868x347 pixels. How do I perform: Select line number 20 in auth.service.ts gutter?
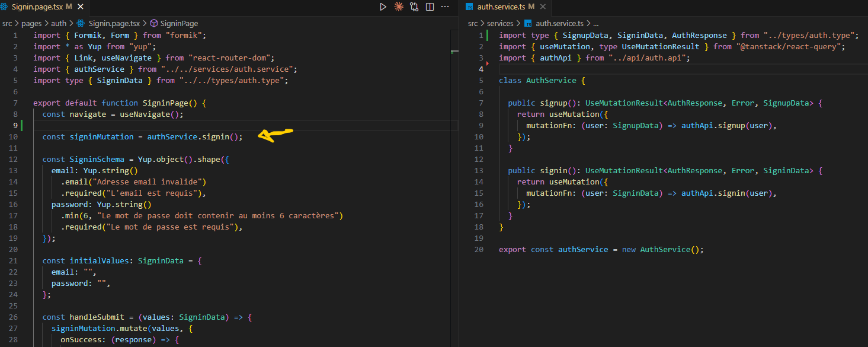click(479, 249)
